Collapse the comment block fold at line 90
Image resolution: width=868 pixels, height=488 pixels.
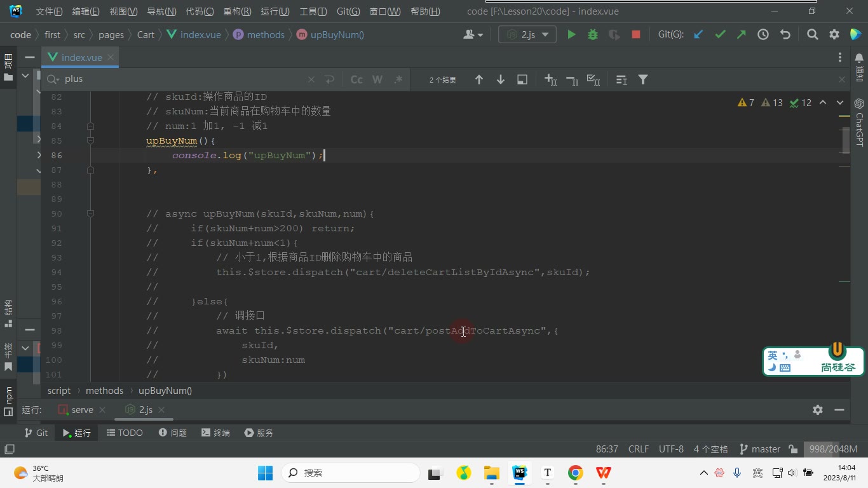point(90,213)
